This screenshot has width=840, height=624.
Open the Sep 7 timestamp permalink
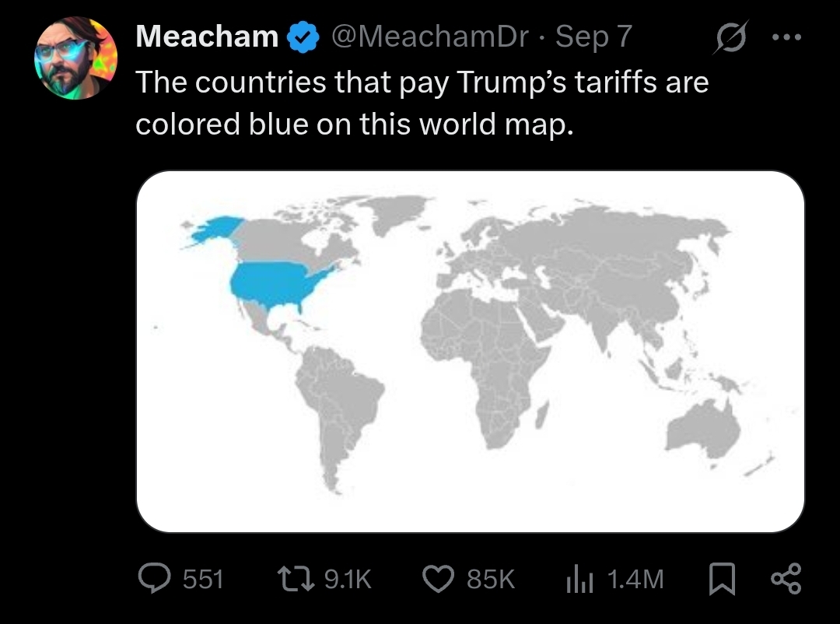594,36
